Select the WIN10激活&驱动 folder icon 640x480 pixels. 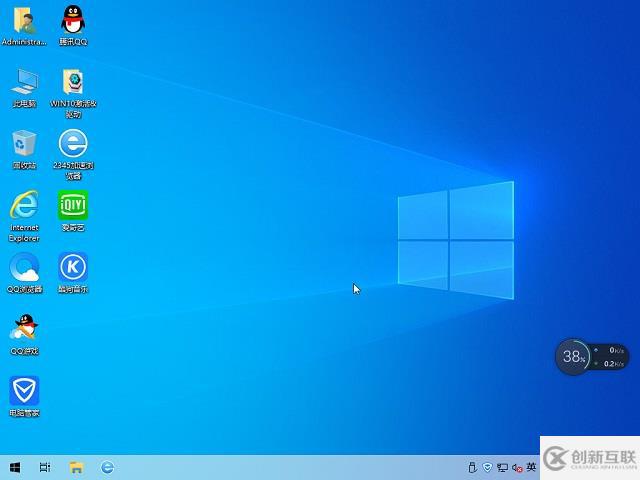point(73,93)
